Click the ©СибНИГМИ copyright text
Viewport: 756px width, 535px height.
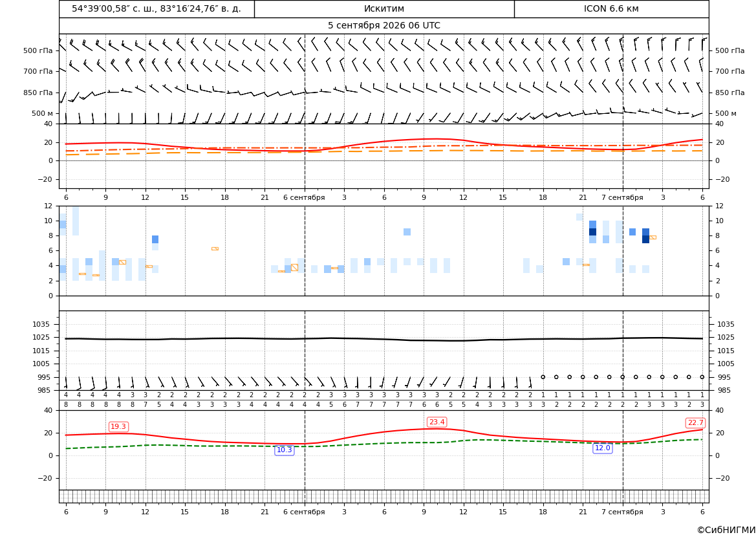point(726,530)
